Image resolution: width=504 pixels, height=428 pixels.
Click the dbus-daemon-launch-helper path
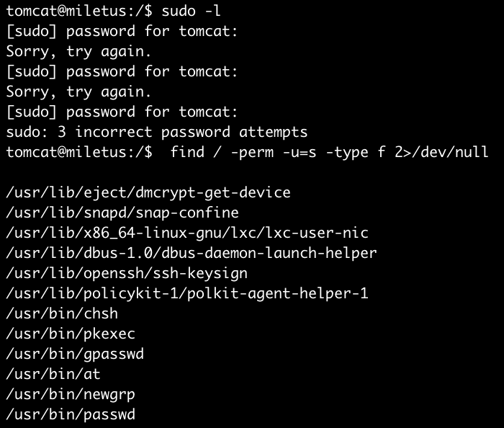(191, 253)
